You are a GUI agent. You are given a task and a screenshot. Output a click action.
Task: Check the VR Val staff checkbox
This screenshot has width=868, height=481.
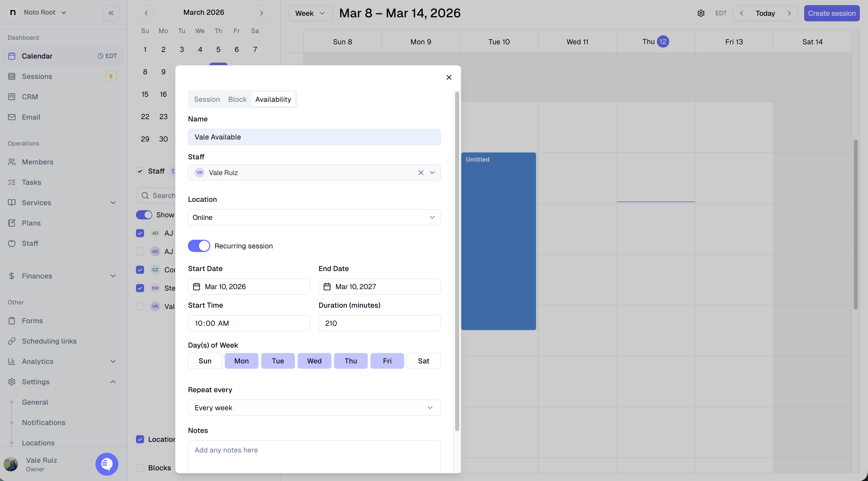(140, 306)
